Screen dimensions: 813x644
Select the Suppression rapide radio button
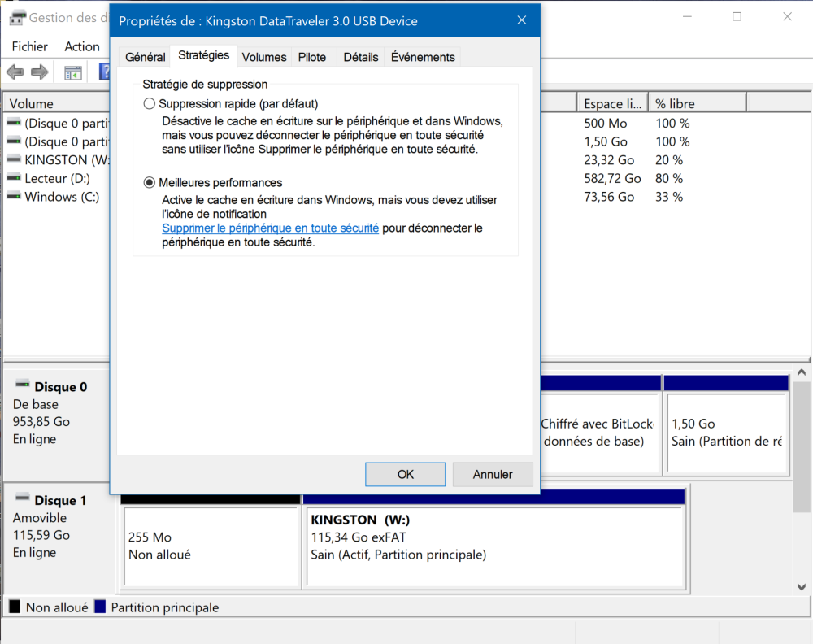click(149, 104)
